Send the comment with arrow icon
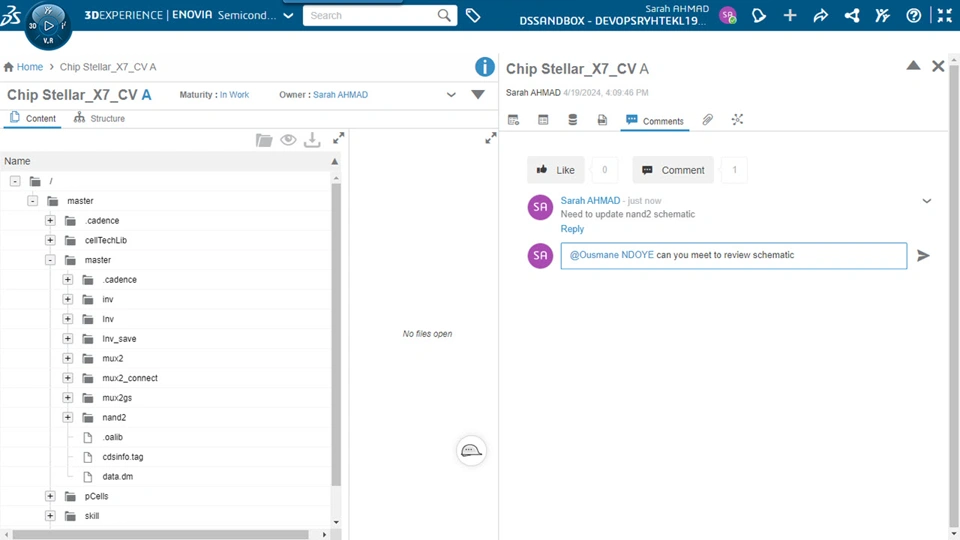 click(x=923, y=255)
